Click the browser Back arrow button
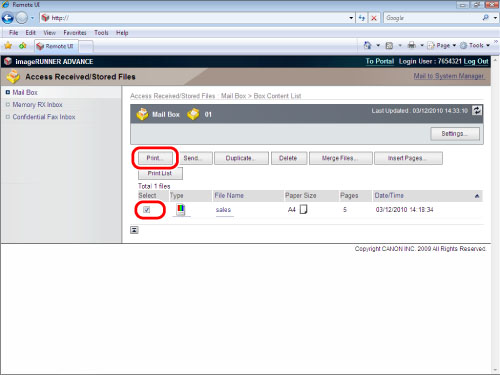The width and height of the screenshot is (500, 375). pyautogui.click(x=8, y=18)
